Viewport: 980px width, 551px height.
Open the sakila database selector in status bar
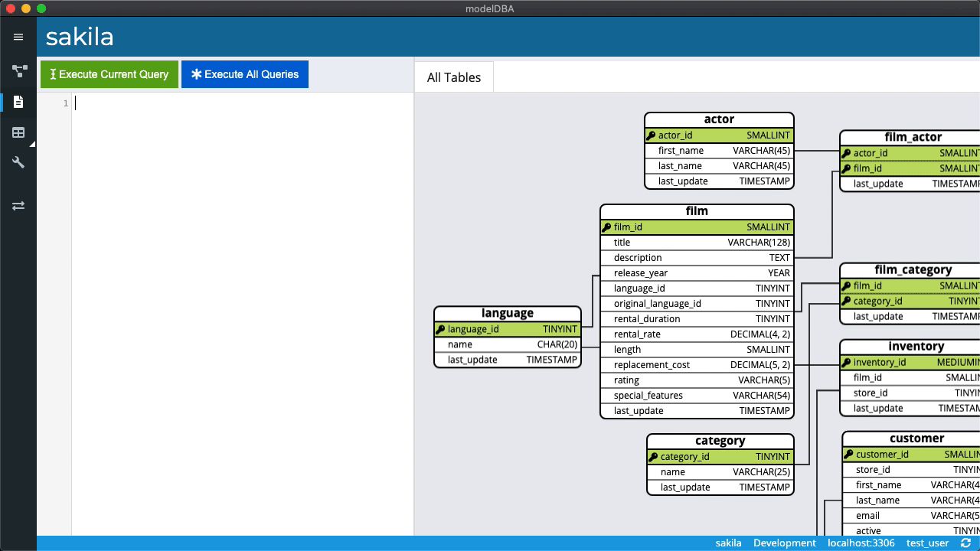click(728, 543)
